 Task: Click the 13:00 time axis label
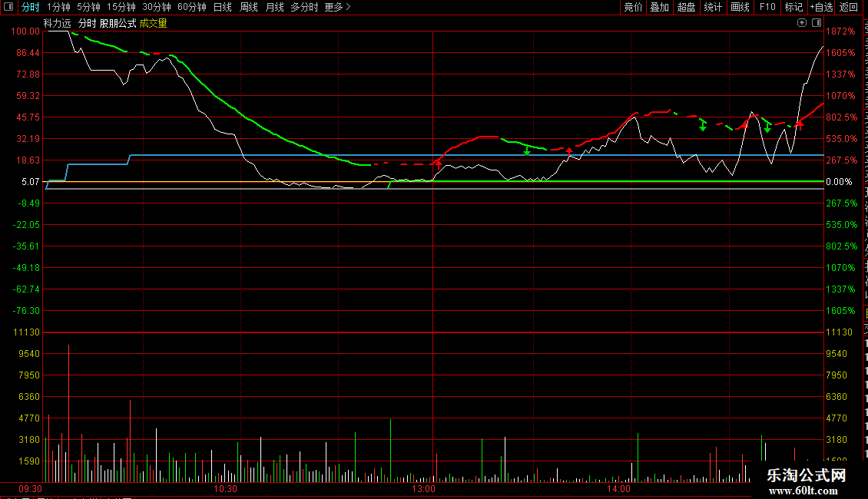423,489
